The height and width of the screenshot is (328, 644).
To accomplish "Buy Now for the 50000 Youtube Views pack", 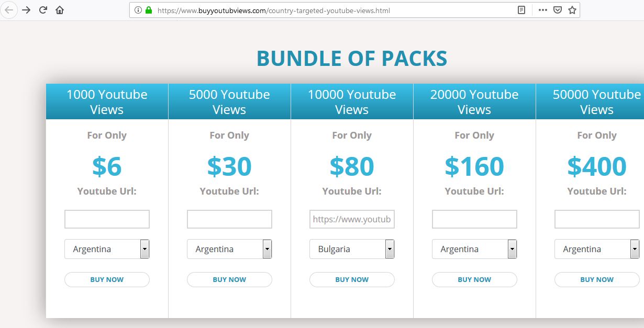I will coord(597,279).
